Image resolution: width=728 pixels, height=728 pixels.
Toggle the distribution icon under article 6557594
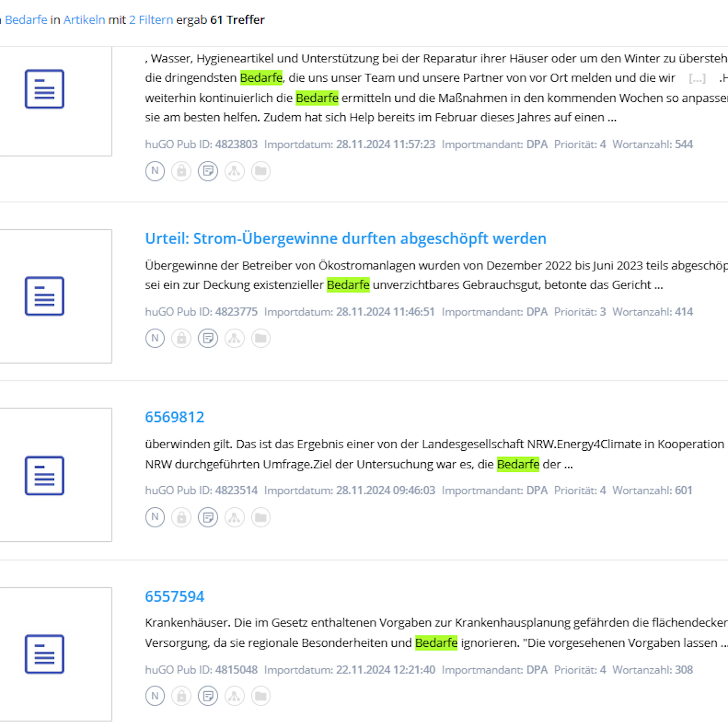tap(234, 695)
